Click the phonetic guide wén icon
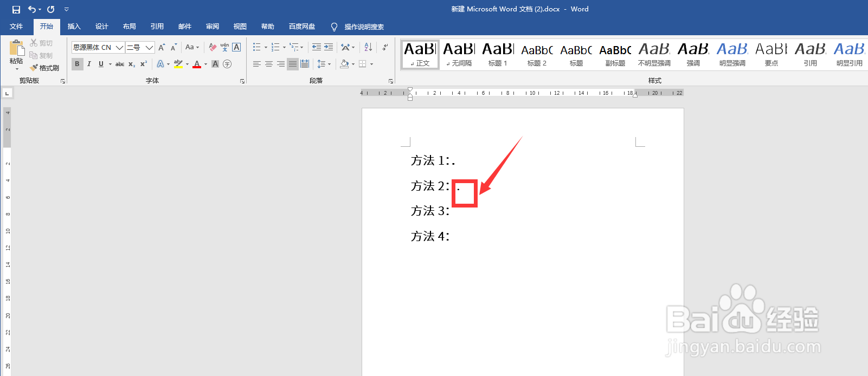868x376 pixels. click(224, 48)
